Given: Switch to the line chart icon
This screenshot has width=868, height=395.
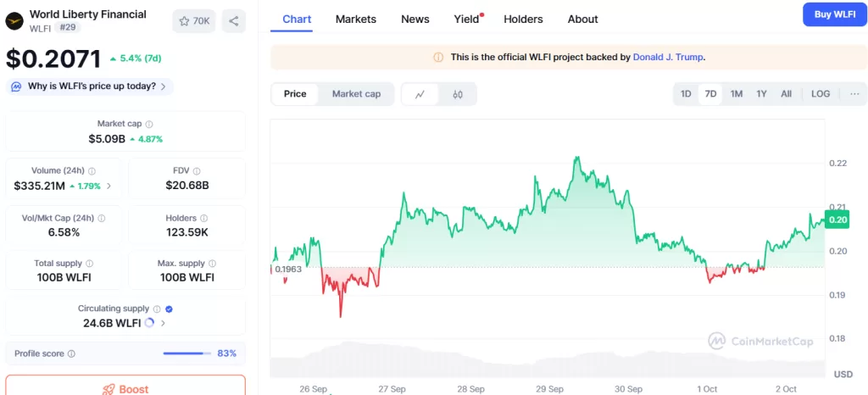Looking at the screenshot, I should click(420, 94).
